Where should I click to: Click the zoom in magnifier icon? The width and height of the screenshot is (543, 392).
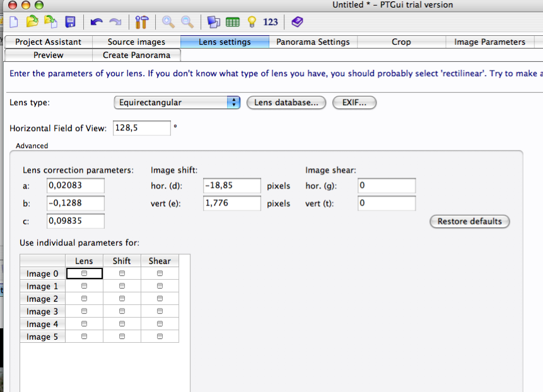click(x=168, y=22)
